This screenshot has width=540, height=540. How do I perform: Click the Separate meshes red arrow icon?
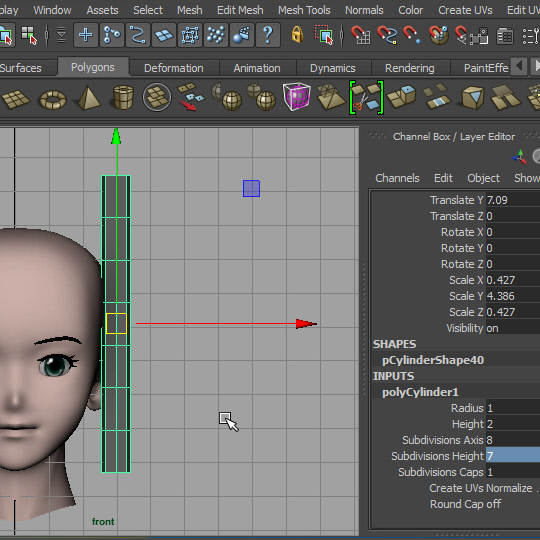point(191,97)
